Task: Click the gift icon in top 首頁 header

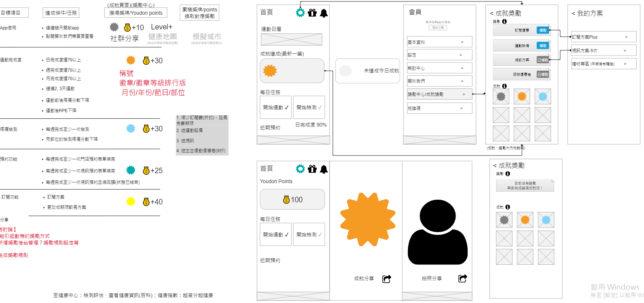Action: click(x=312, y=13)
